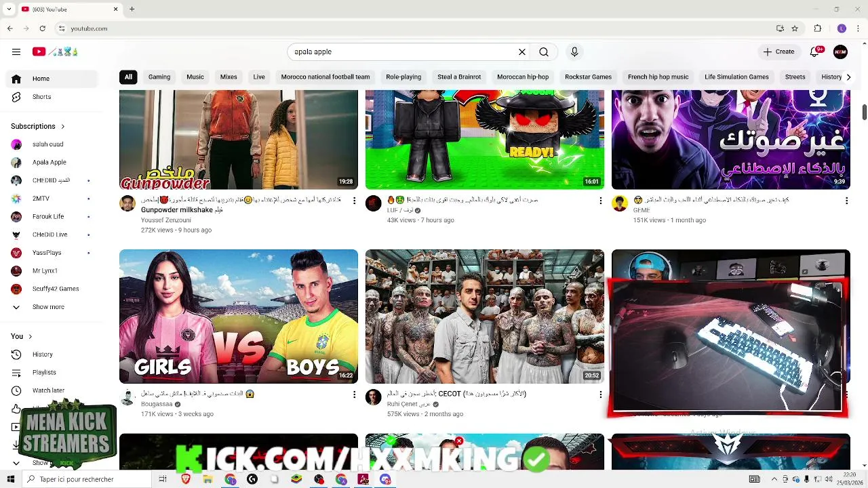This screenshot has height=488, width=868.
Task: Open File Explorer from the taskbar
Action: pos(208,479)
